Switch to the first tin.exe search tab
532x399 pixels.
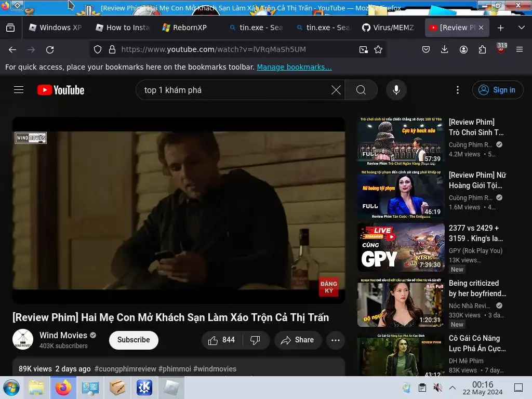[256, 28]
